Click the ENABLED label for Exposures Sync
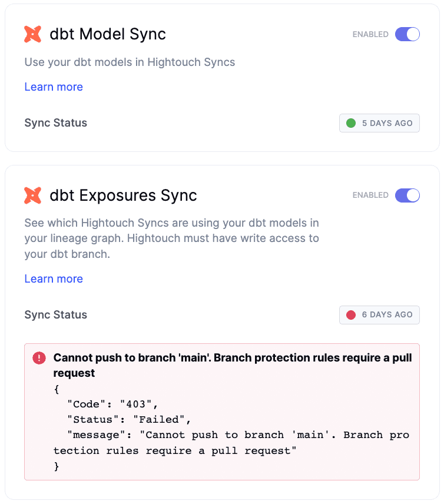 point(370,195)
